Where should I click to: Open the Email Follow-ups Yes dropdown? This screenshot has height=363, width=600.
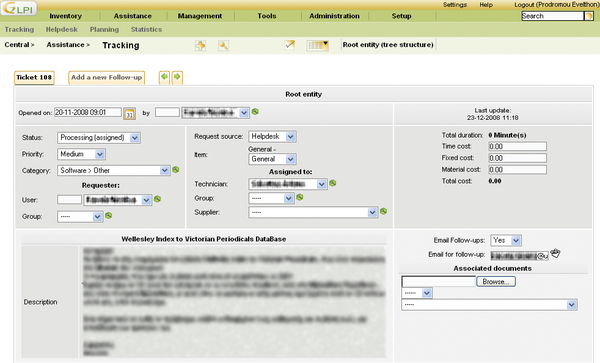pyautogui.click(x=506, y=240)
